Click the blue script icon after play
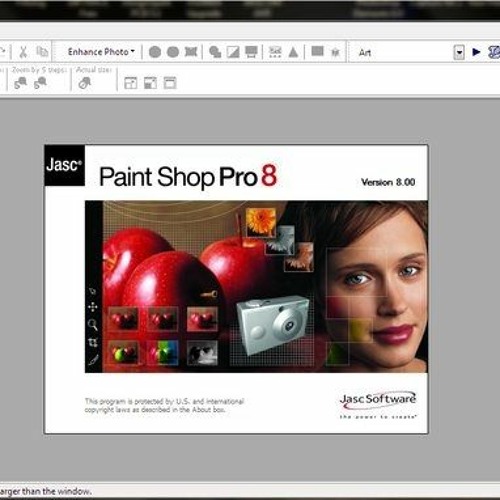The image size is (500, 500). (x=494, y=52)
